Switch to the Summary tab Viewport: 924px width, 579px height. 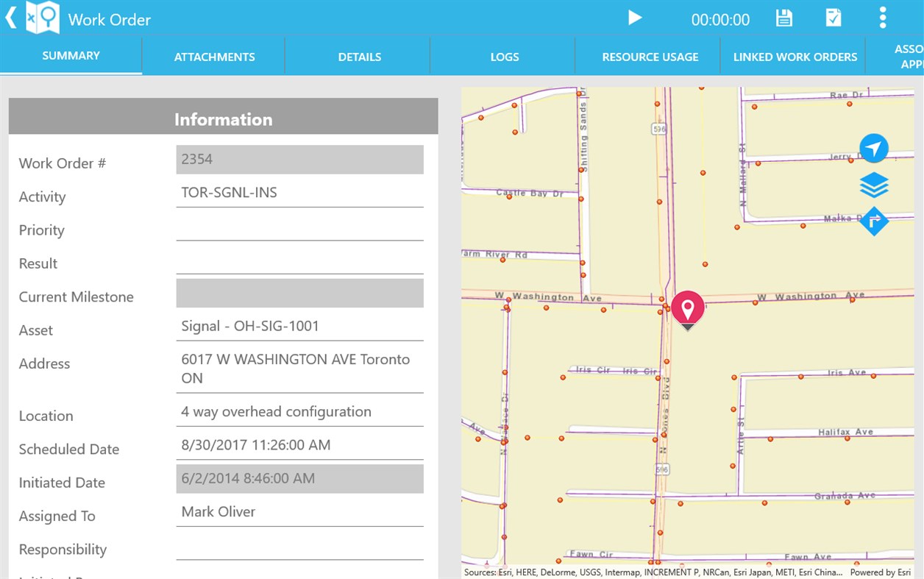pyautogui.click(x=71, y=56)
